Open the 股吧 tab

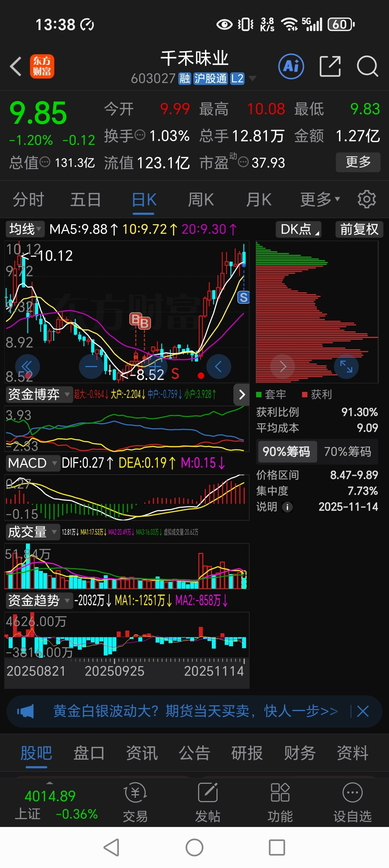36,753
